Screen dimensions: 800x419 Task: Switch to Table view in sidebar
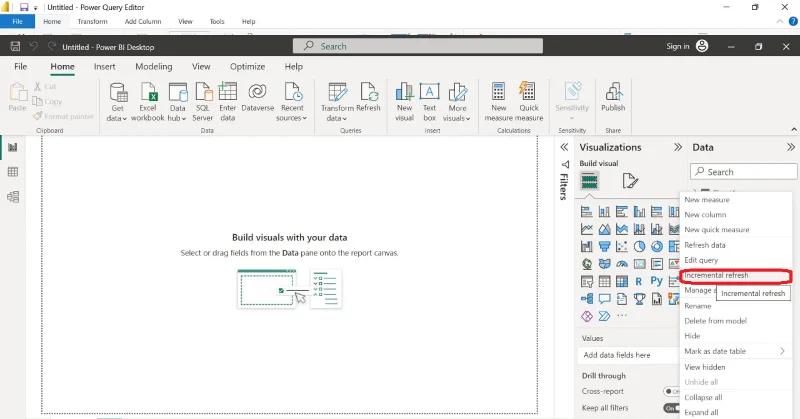[x=13, y=172]
